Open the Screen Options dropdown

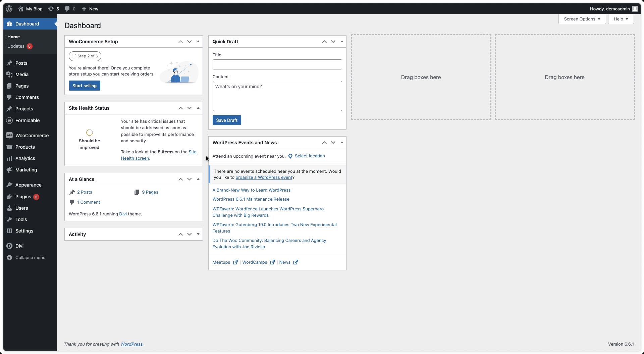(582, 19)
